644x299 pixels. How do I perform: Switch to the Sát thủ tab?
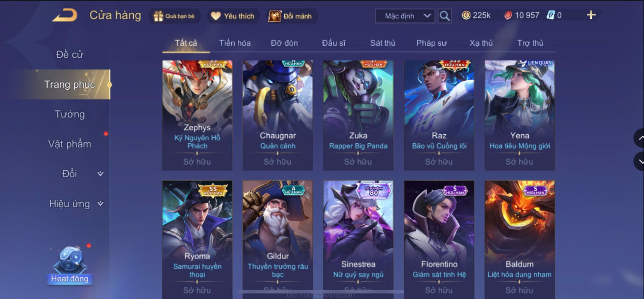click(x=383, y=43)
